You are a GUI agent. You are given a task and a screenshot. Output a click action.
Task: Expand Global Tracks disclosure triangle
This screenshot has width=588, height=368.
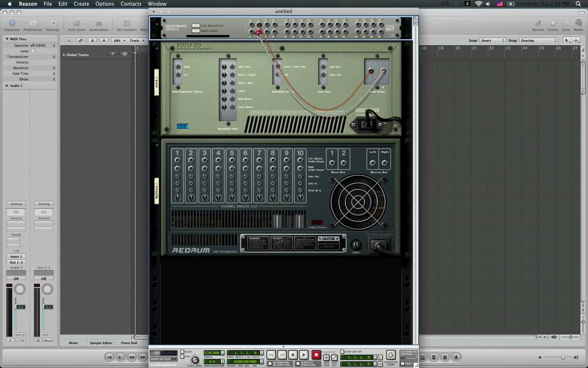click(x=64, y=55)
